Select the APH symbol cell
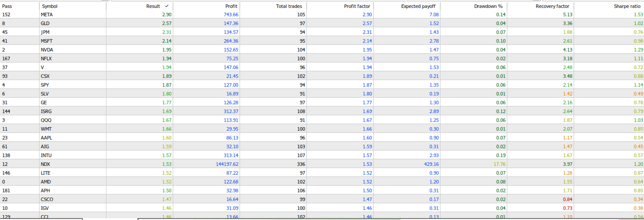Image resolution: width=644 pixels, height=220 pixels. [x=73, y=191]
